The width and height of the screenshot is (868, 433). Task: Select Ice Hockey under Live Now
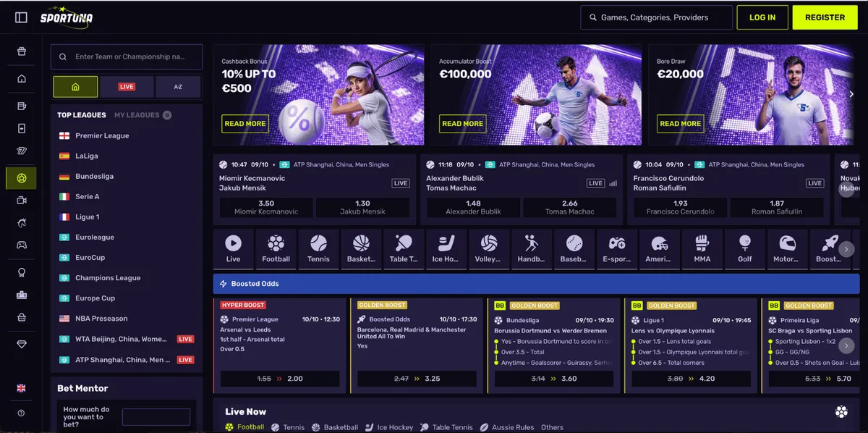point(390,427)
